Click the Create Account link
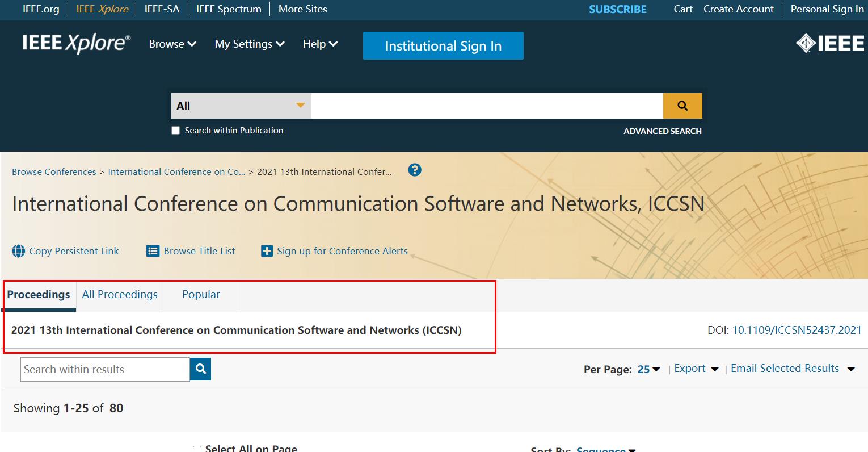The width and height of the screenshot is (868, 452). tap(739, 9)
